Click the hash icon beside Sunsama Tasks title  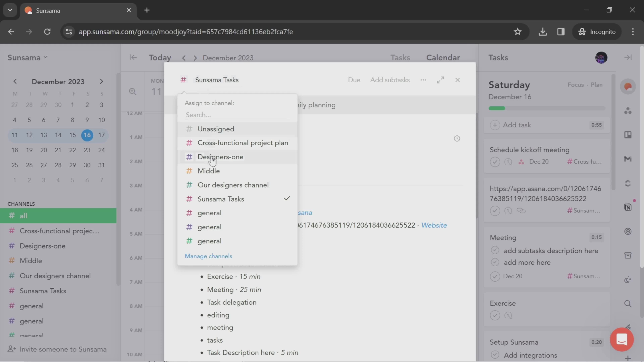183,80
